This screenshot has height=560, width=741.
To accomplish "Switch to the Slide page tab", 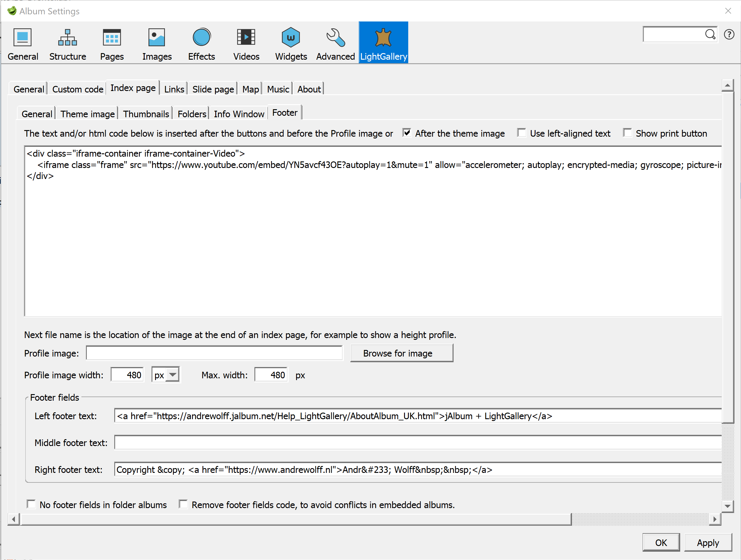I will point(213,89).
